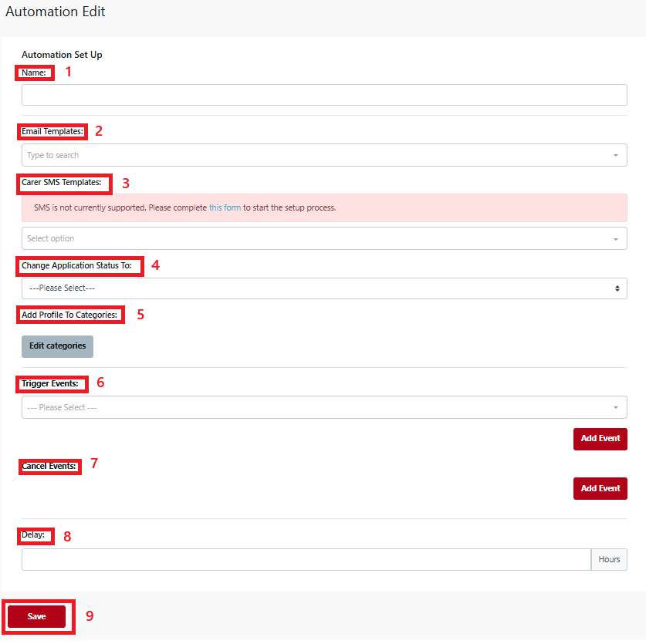Click the 'Add Profile To Categories:' label
Image resolution: width=646 pixels, height=644 pixels.
[69, 315]
